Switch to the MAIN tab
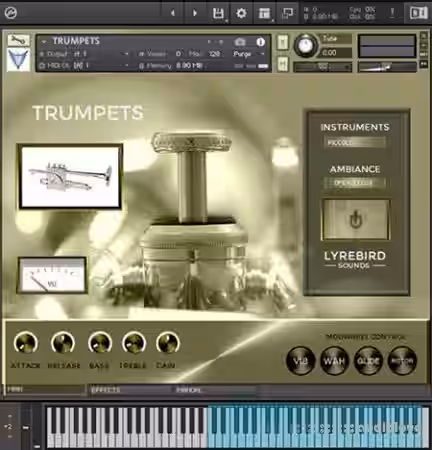432x450 pixels. tap(45, 389)
